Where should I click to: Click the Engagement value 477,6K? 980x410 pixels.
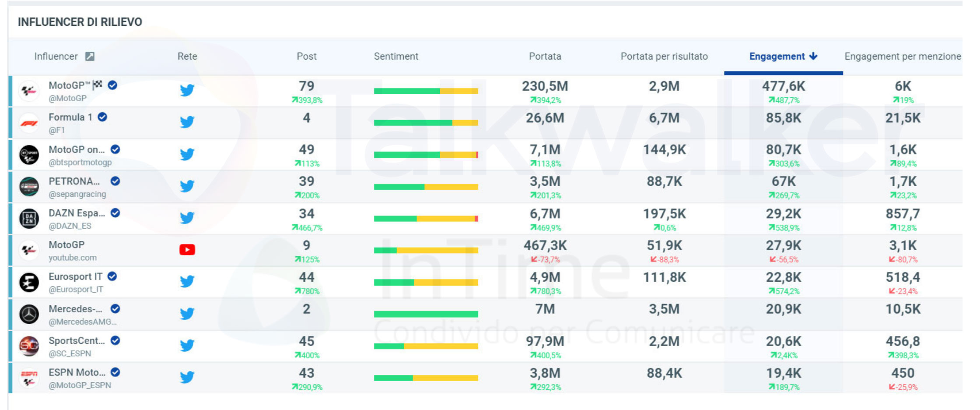[784, 86]
